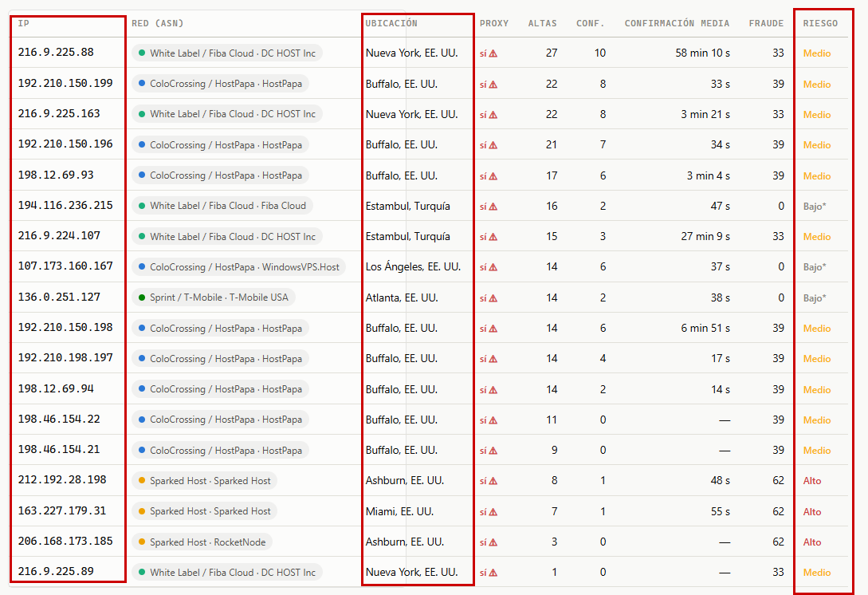Open IP address 192.210.150.199
The image size is (868, 595).
pyautogui.click(x=65, y=83)
